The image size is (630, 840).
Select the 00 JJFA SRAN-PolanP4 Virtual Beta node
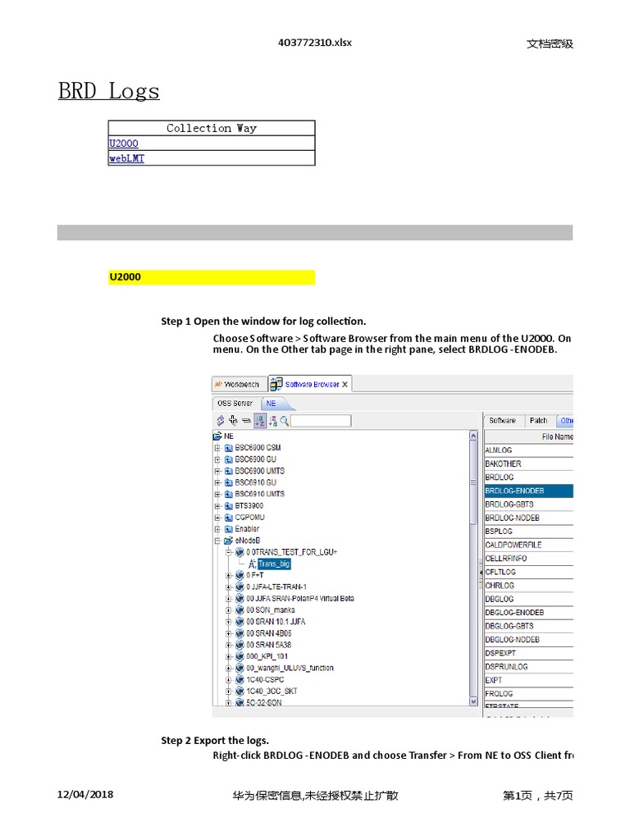tap(300, 598)
